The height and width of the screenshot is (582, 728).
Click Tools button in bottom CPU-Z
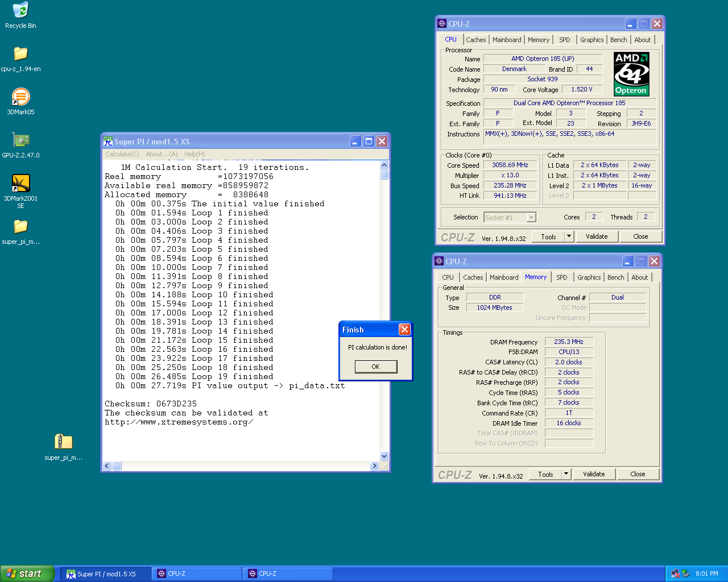coord(545,474)
